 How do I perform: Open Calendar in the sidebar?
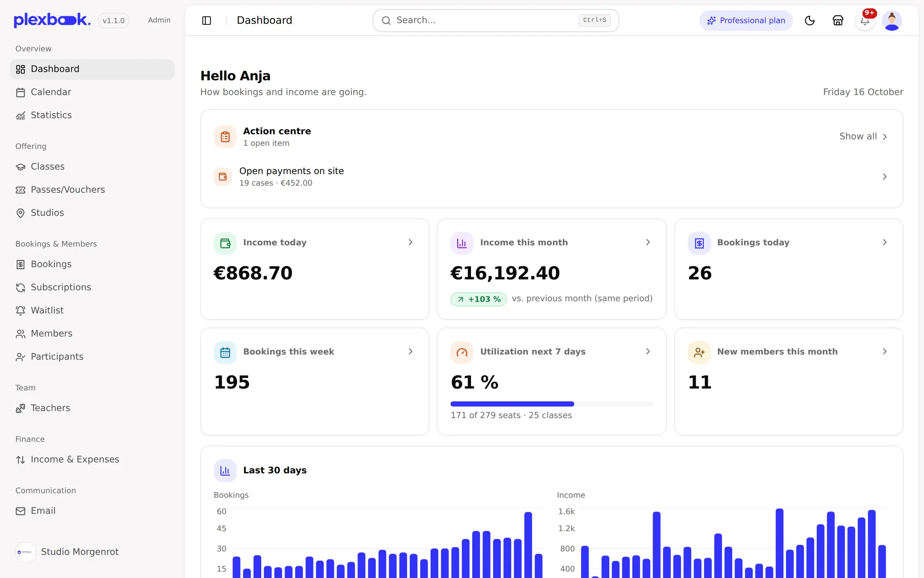pyautogui.click(x=92, y=92)
